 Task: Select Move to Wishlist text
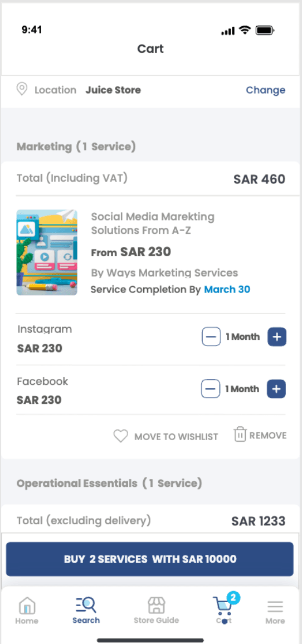click(176, 437)
